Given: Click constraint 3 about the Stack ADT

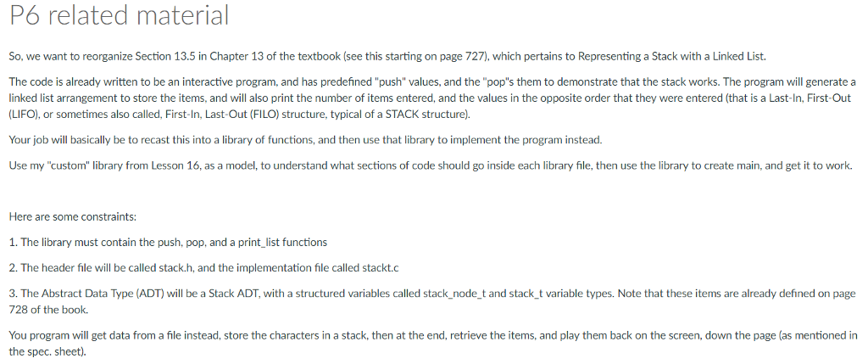Looking at the screenshot, I should click(x=432, y=301).
